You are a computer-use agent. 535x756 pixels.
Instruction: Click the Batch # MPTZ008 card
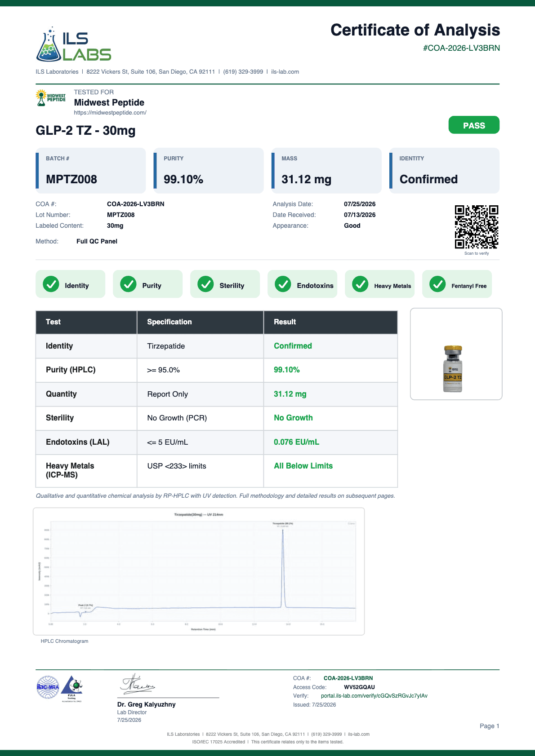click(x=91, y=171)
